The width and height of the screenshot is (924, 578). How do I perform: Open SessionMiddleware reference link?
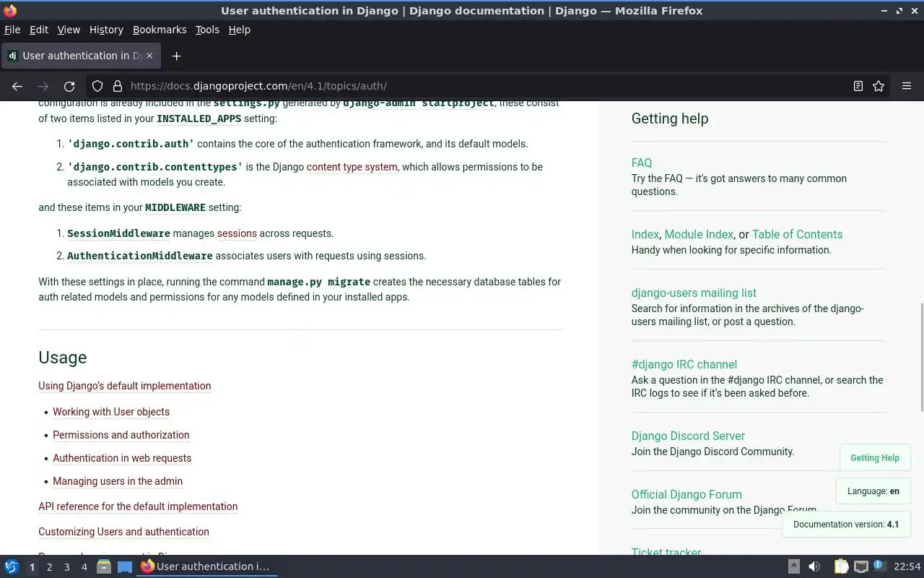click(118, 233)
